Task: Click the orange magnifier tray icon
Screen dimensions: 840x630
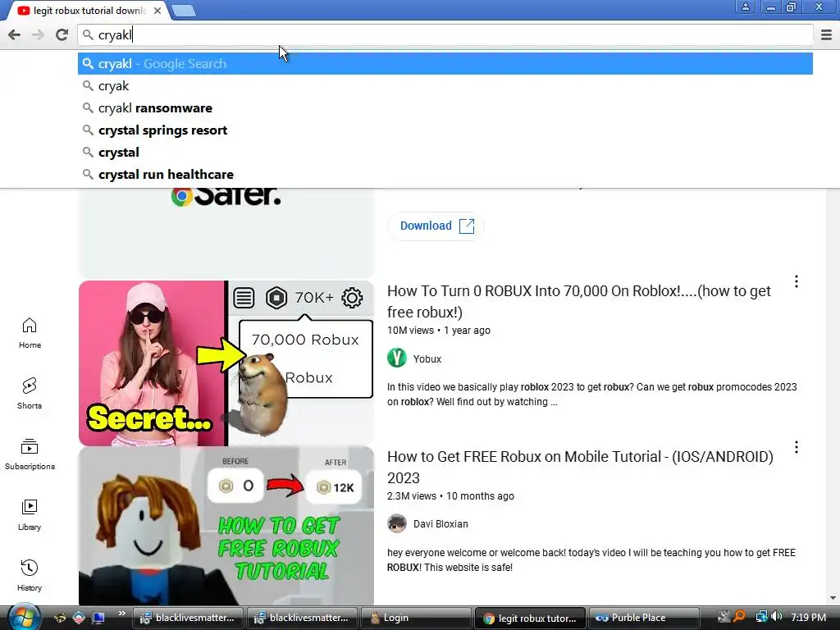Action: tap(739, 617)
